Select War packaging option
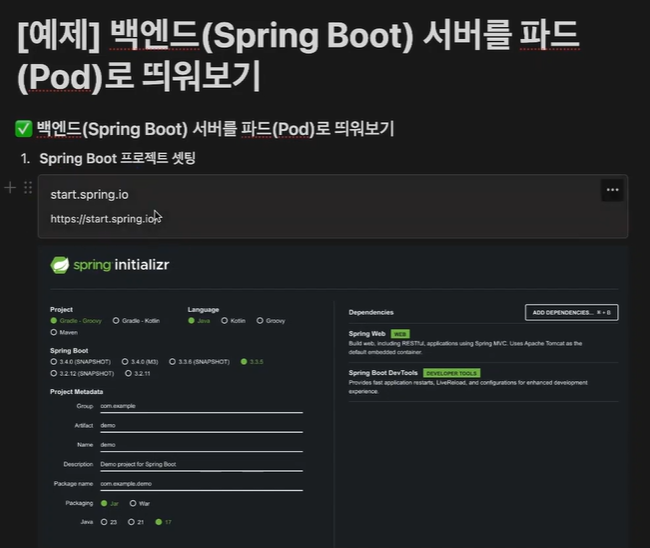 coord(140,503)
